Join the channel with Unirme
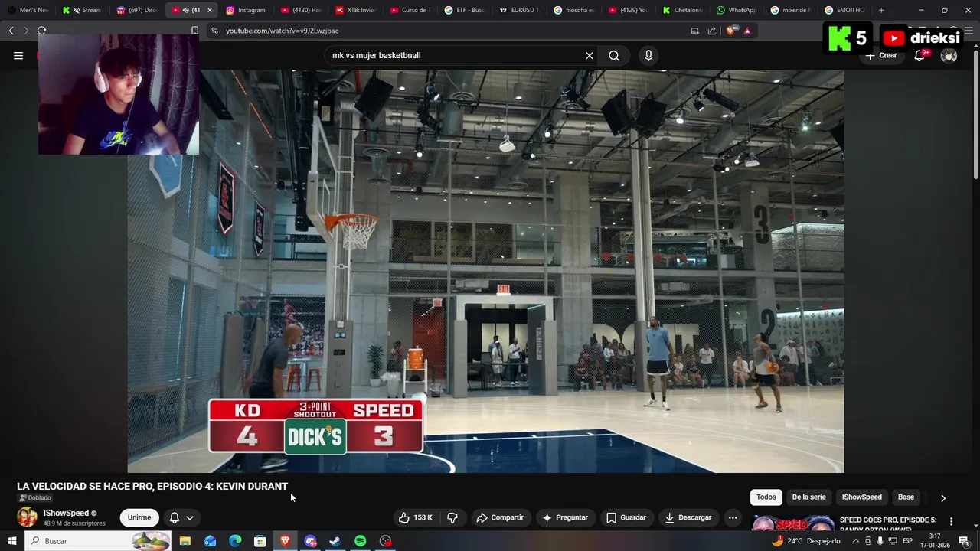Viewport: 980px width, 551px height. pos(139,517)
